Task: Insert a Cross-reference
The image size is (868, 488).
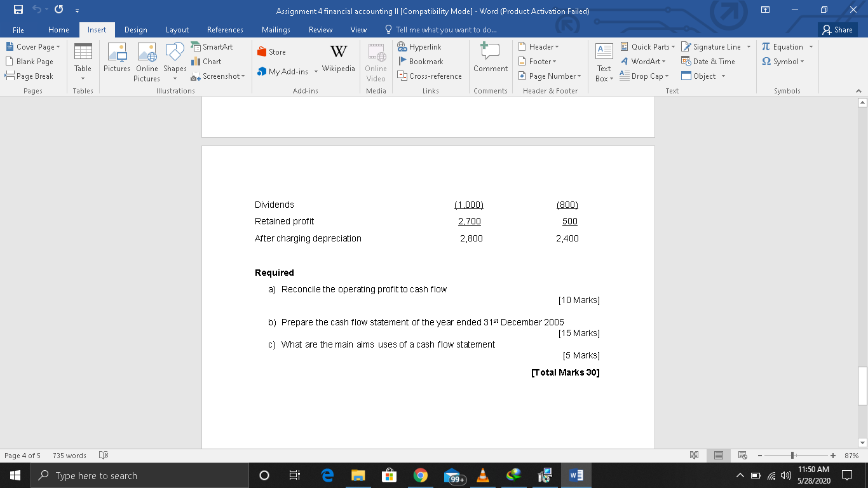Action: coord(430,76)
